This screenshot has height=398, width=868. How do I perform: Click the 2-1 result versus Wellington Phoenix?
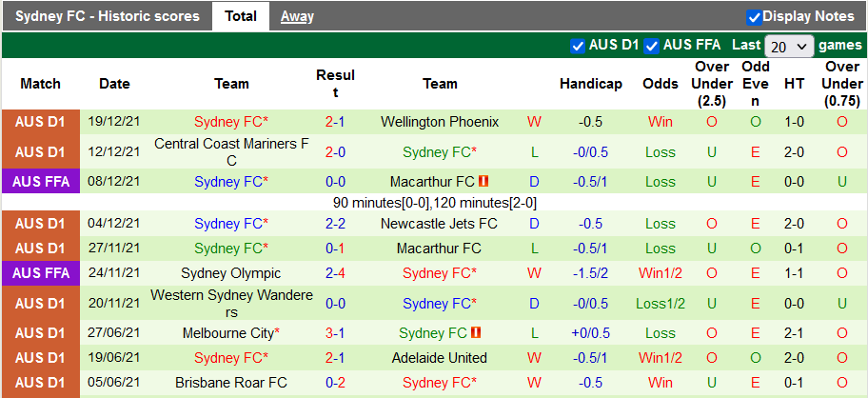335,122
